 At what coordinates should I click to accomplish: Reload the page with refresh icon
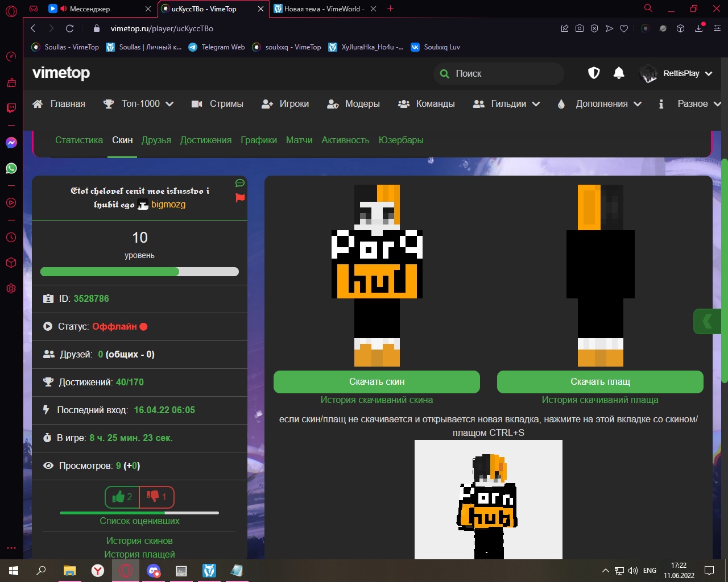point(69,28)
